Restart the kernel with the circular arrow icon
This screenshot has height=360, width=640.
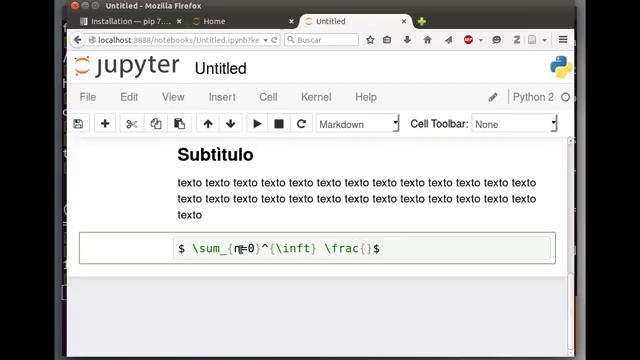click(x=301, y=124)
